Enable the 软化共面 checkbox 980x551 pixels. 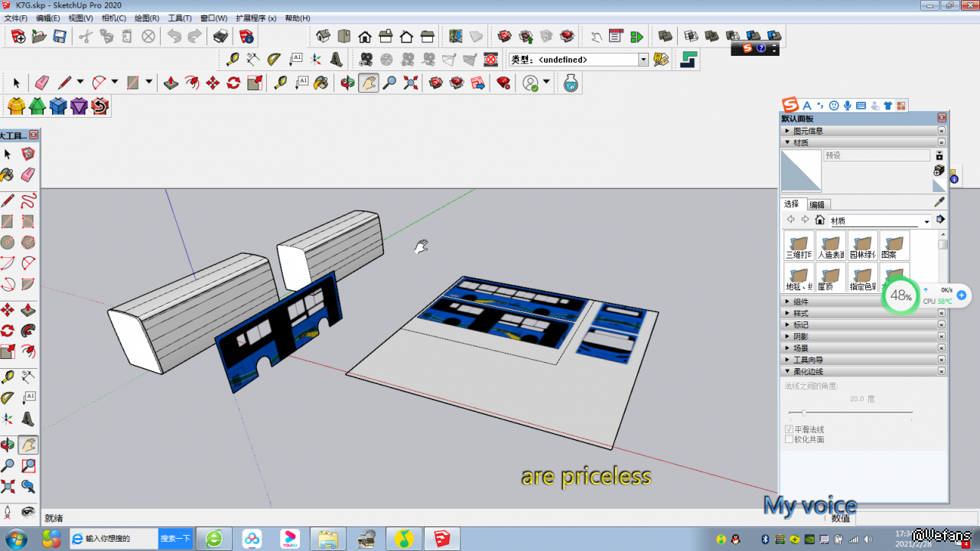pyautogui.click(x=790, y=440)
